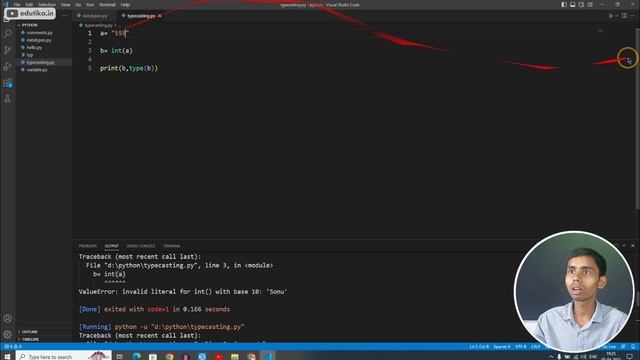Open the Windows Start menu
The height and width of the screenshot is (360, 640).
point(7,356)
